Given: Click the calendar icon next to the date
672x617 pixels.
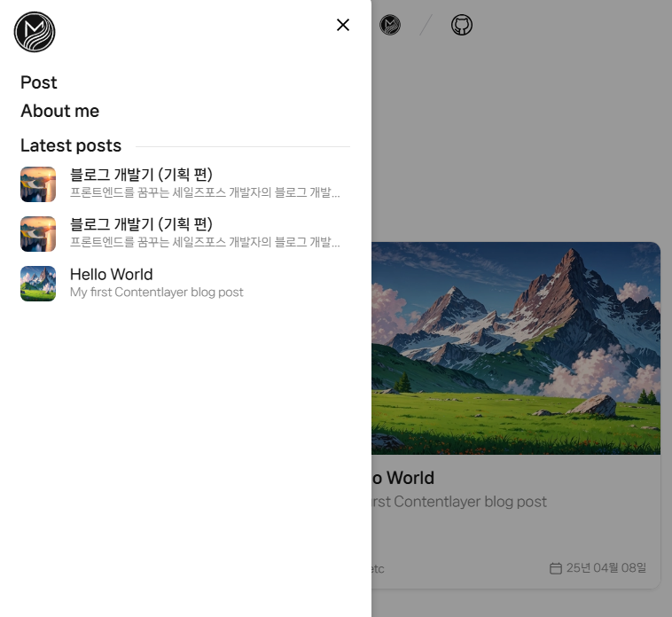Looking at the screenshot, I should (556, 568).
